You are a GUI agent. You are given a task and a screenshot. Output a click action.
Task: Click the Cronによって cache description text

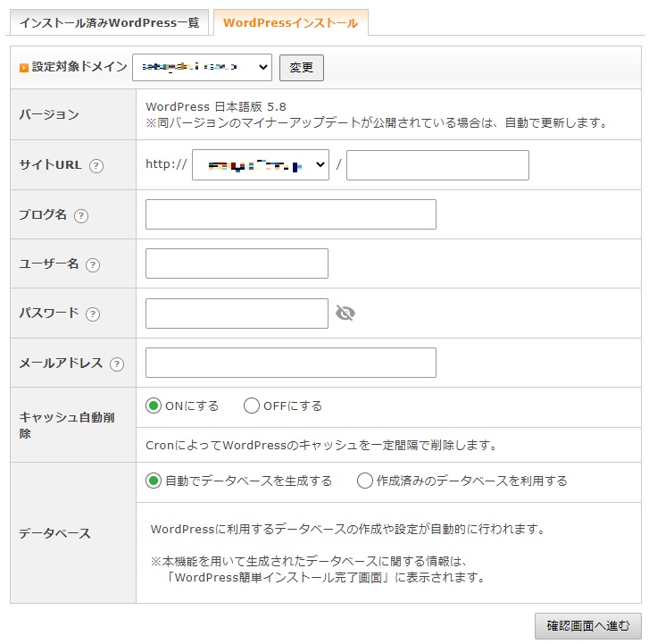pos(321,445)
